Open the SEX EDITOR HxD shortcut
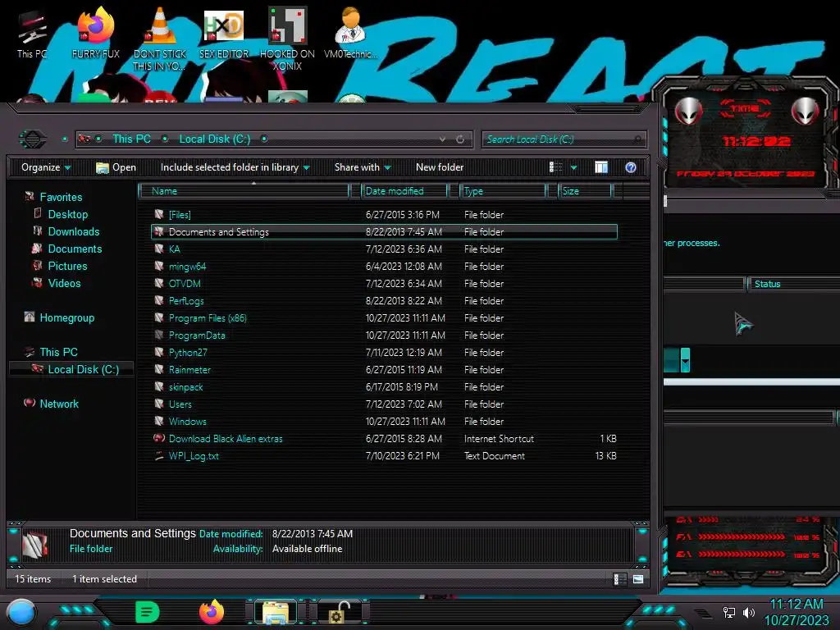 pyautogui.click(x=224, y=33)
